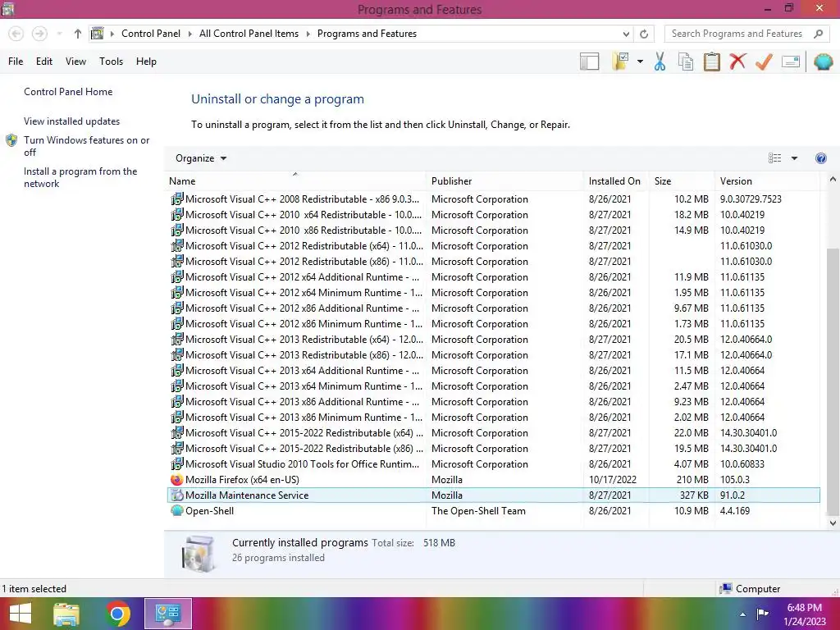
Task: Toggle the navigation pane toolbar icon
Action: 589,62
